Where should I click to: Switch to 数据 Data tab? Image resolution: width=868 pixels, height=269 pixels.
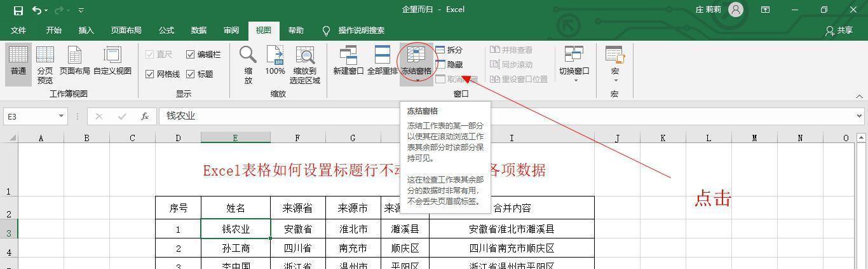(x=199, y=31)
